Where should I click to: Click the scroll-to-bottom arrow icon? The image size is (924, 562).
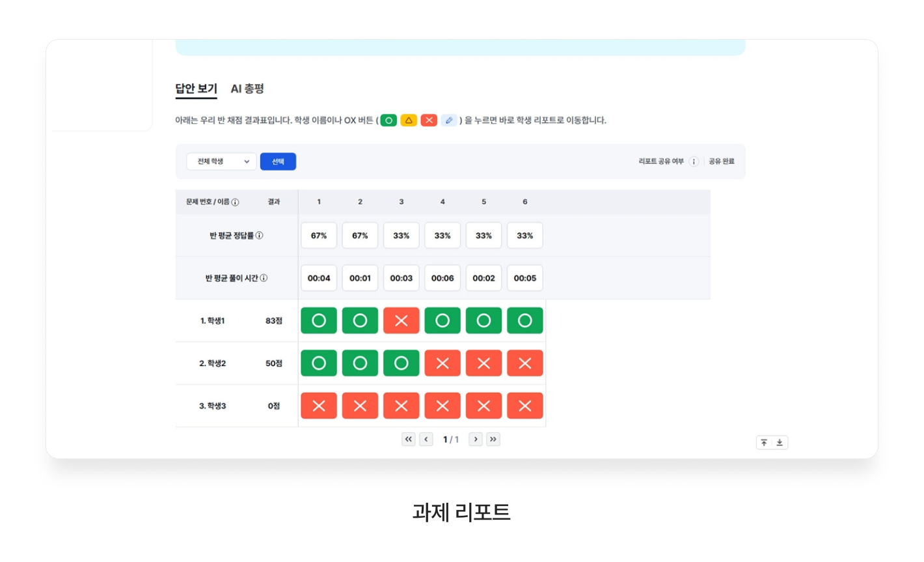coord(780,443)
